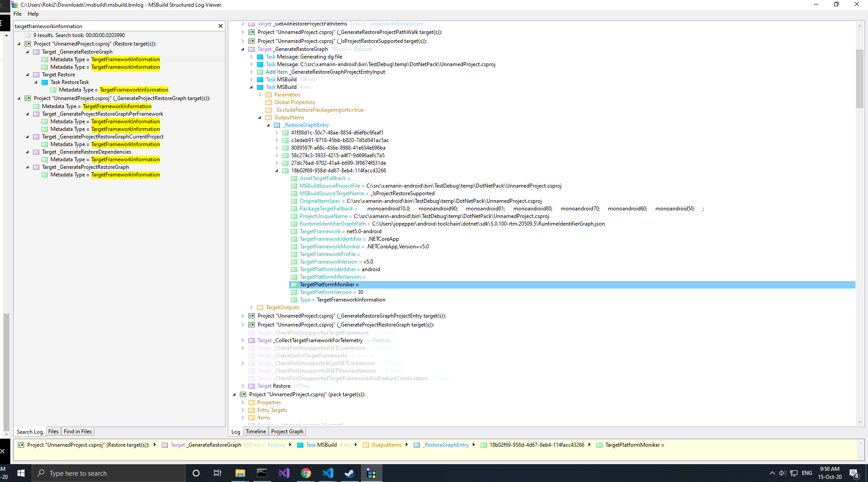
Task: Open the Project Graph tab
Action: (x=287, y=432)
